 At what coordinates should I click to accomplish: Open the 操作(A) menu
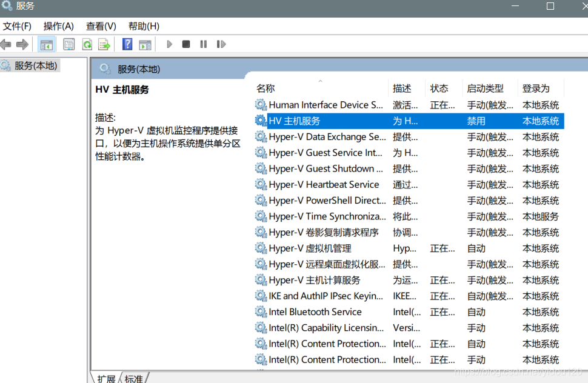[x=59, y=26]
